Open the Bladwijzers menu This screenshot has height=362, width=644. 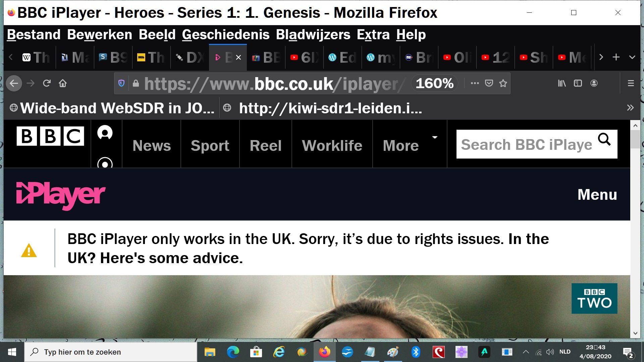pyautogui.click(x=313, y=35)
